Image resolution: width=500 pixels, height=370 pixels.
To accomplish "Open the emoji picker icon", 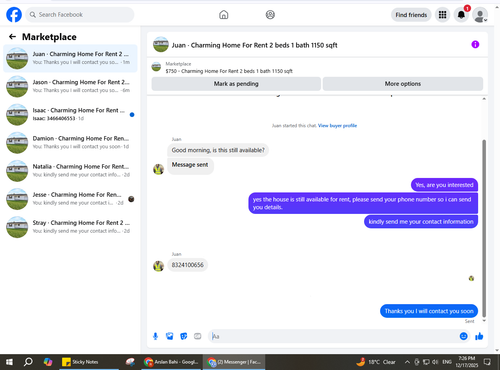I will (463, 336).
